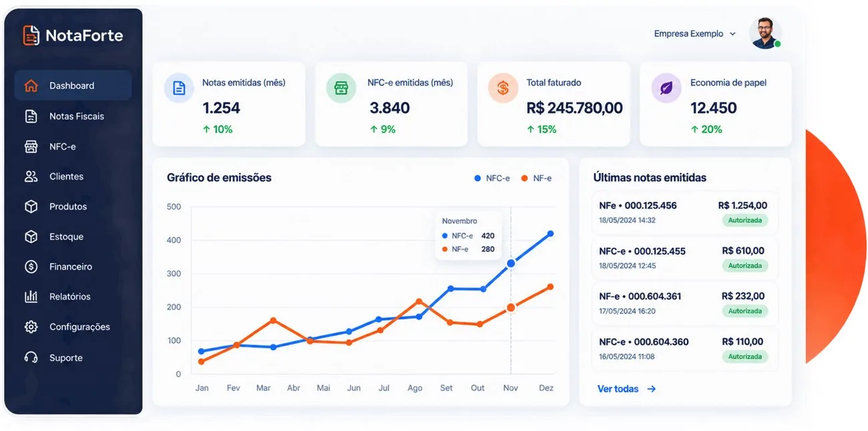Click the Gráfico de emissões title
Image resolution: width=868 pixels, height=431 pixels.
click(219, 178)
